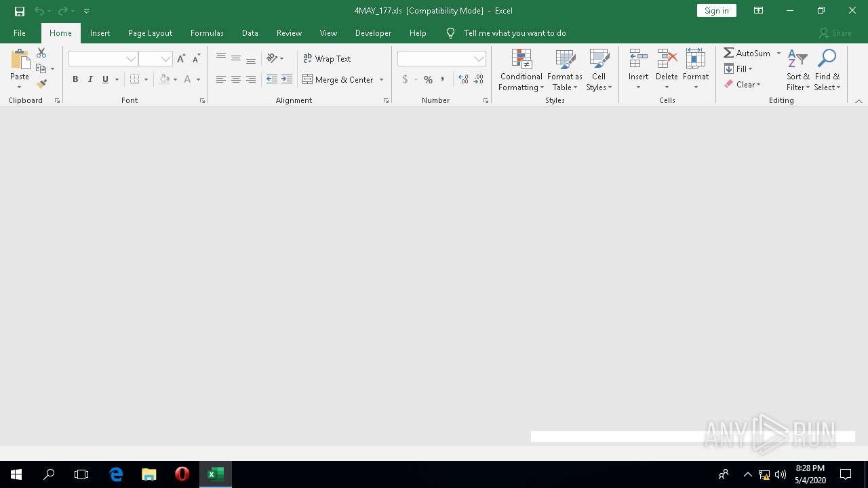This screenshot has height=488, width=868.
Task: Open Format as Table gallery
Action: 565,70
